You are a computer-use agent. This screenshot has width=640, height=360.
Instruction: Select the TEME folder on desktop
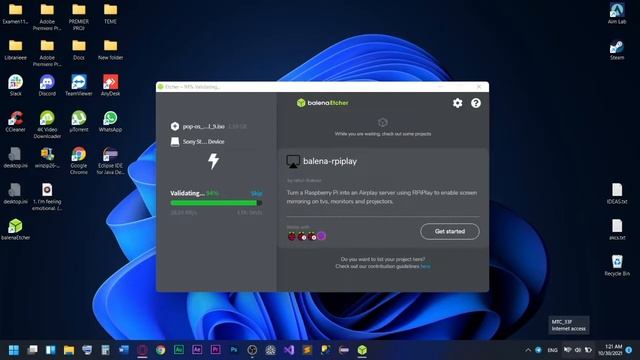[110, 13]
